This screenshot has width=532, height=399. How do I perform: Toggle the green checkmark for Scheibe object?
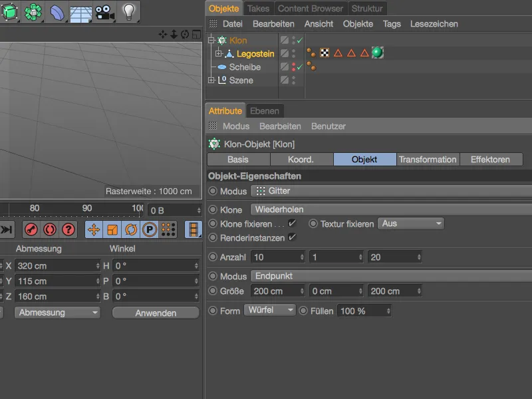coord(299,67)
